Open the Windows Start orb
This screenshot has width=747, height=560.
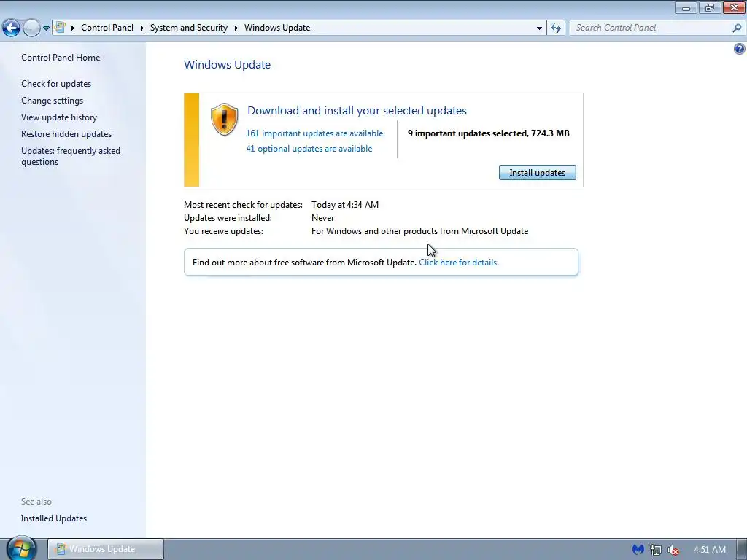pyautogui.click(x=21, y=548)
